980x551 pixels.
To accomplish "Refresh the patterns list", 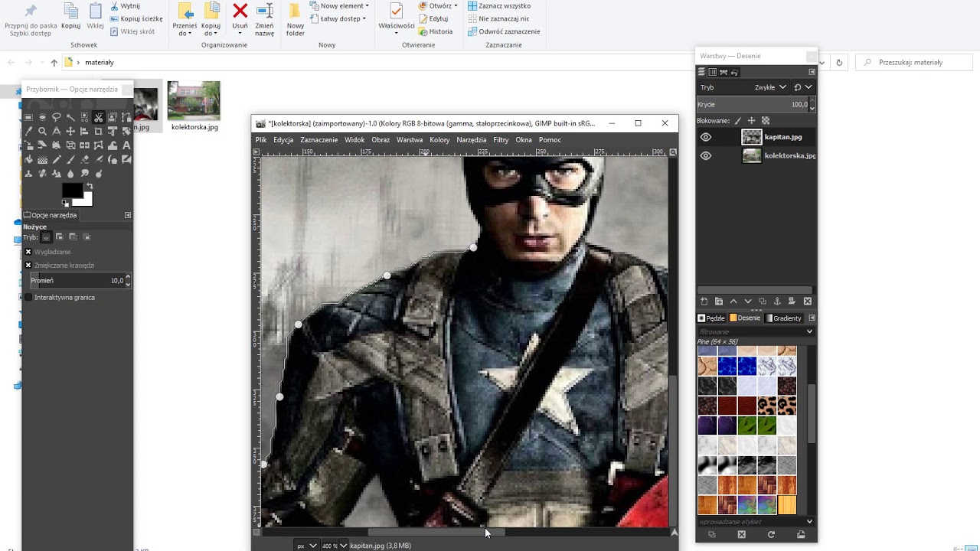I will (771, 534).
